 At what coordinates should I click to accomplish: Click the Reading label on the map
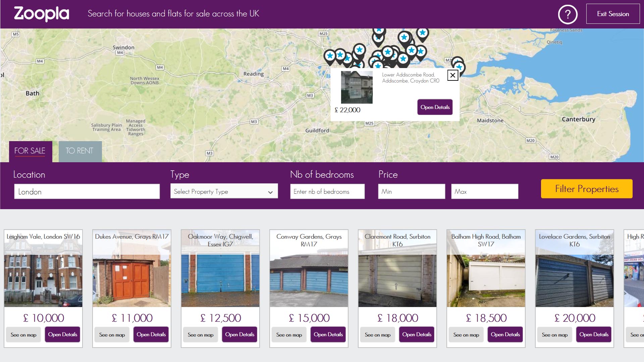pos(254,74)
